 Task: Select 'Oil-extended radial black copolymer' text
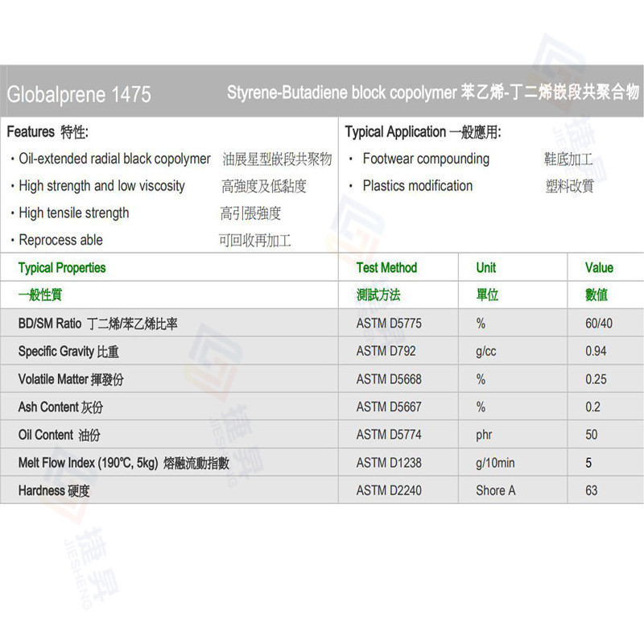[114, 159]
